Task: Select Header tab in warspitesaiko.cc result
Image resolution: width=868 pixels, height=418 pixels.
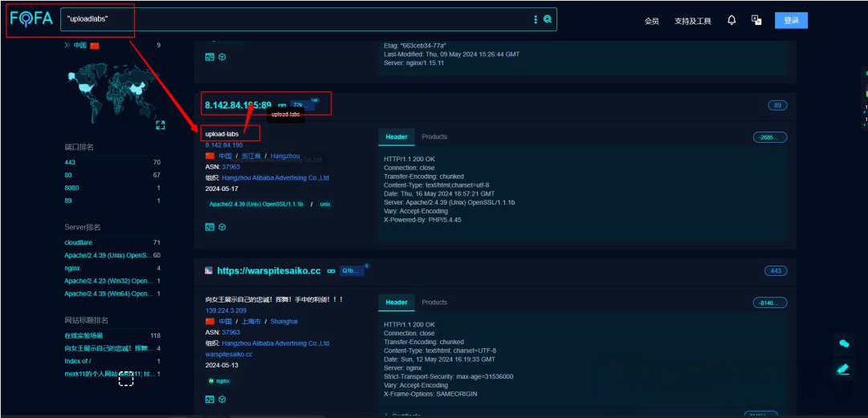Action: tap(397, 302)
